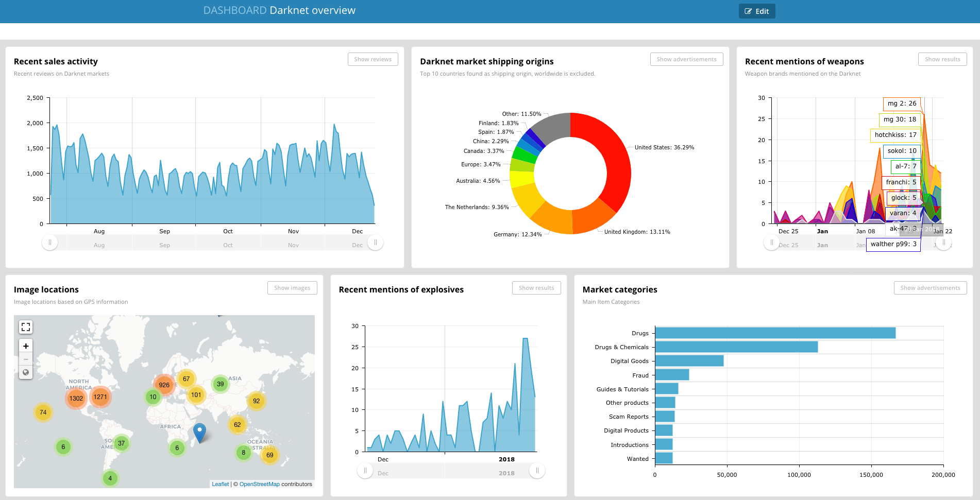Click the Drugs bar in Market categories
The width and height of the screenshot is (980, 500).
click(x=775, y=333)
